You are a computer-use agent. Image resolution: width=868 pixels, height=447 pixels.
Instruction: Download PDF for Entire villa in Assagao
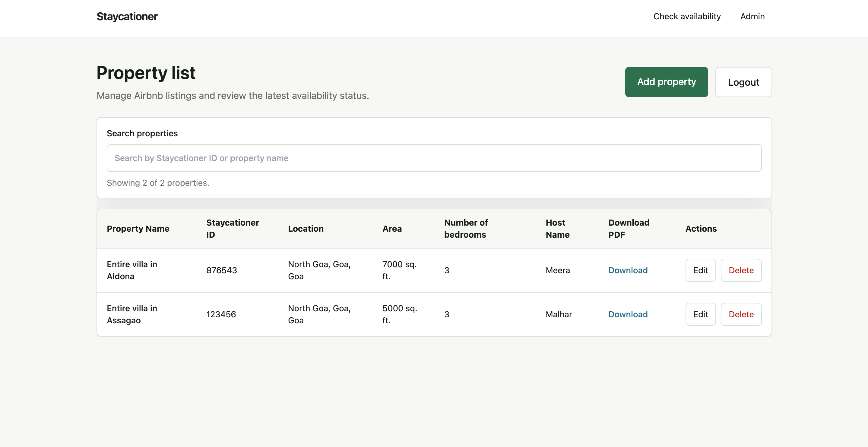[x=628, y=314]
